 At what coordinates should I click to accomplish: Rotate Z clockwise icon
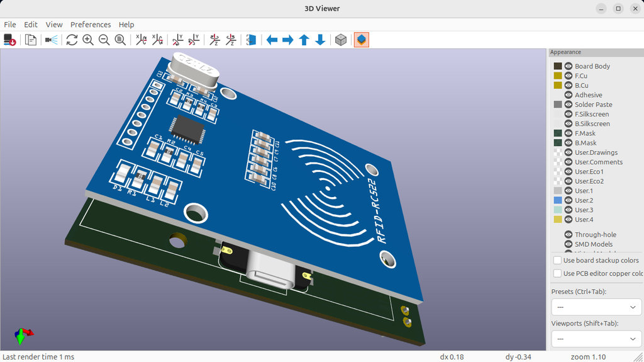pyautogui.click(x=214, y=40)
